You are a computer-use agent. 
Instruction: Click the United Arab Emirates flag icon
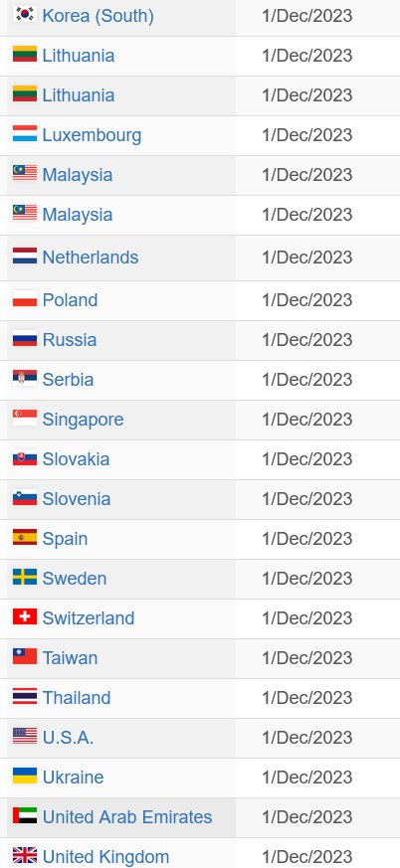tap(25, 816)
